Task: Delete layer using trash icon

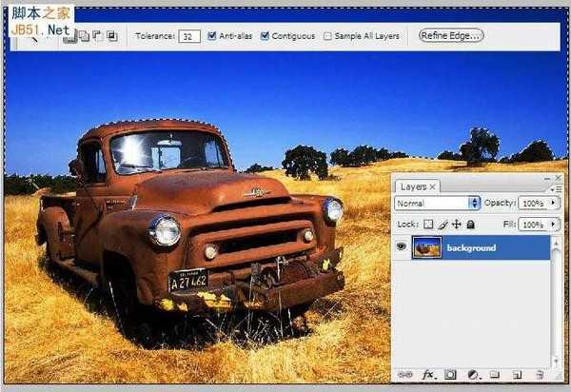Action: [x=540, y=375]
